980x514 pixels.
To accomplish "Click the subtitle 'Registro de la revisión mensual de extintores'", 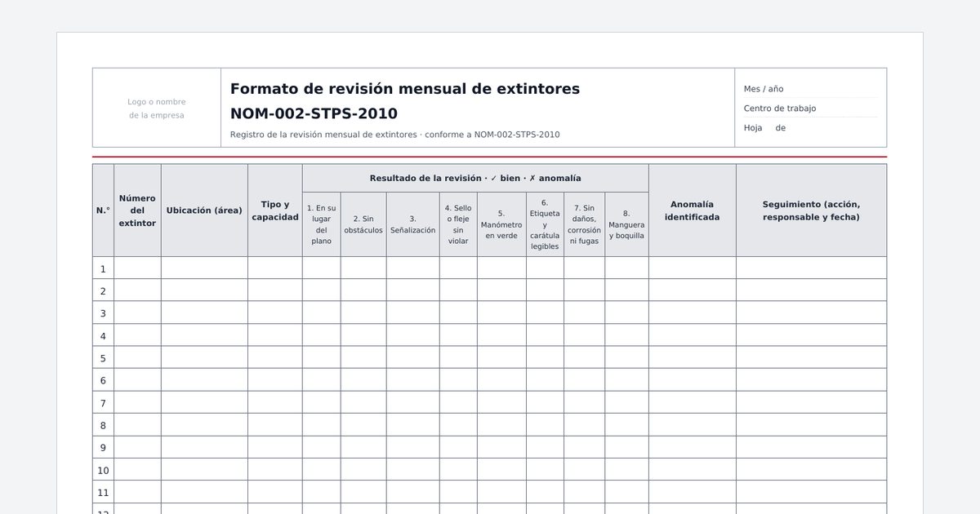I will click(x=323, y=135).
